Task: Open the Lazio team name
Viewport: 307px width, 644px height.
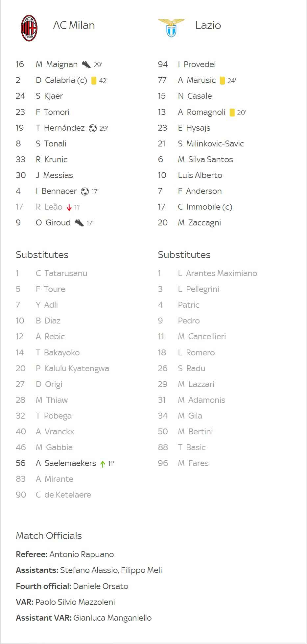Action: tap(208, 25)
